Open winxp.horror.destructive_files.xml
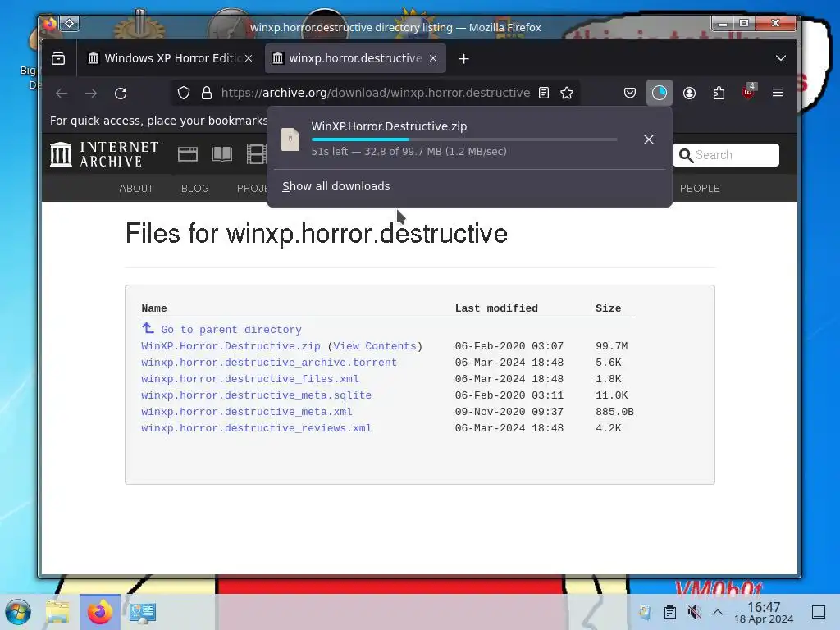 click(250, 379)
